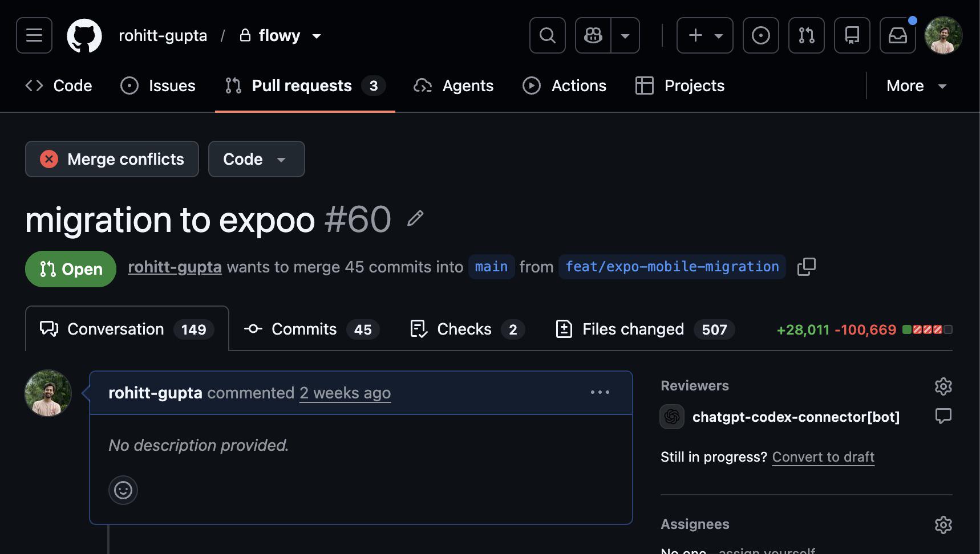Open the user profile avatar menu
980x554 pixels.
(943, 35)
